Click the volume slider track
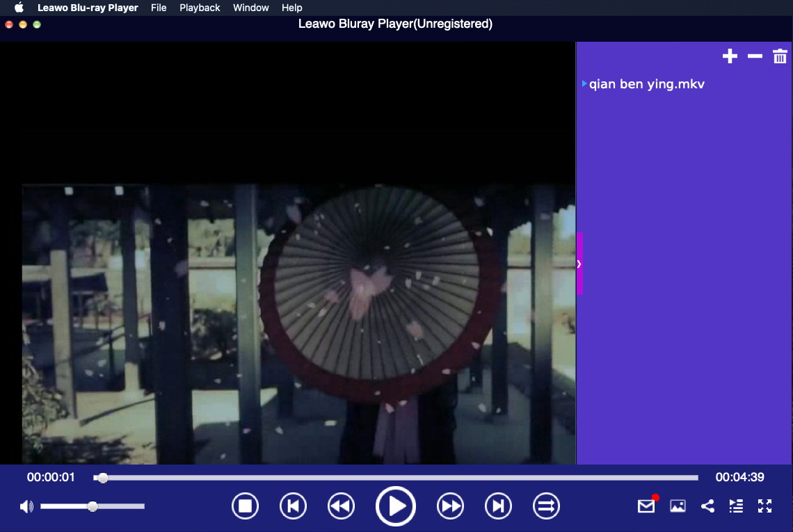 pos(93,506)
